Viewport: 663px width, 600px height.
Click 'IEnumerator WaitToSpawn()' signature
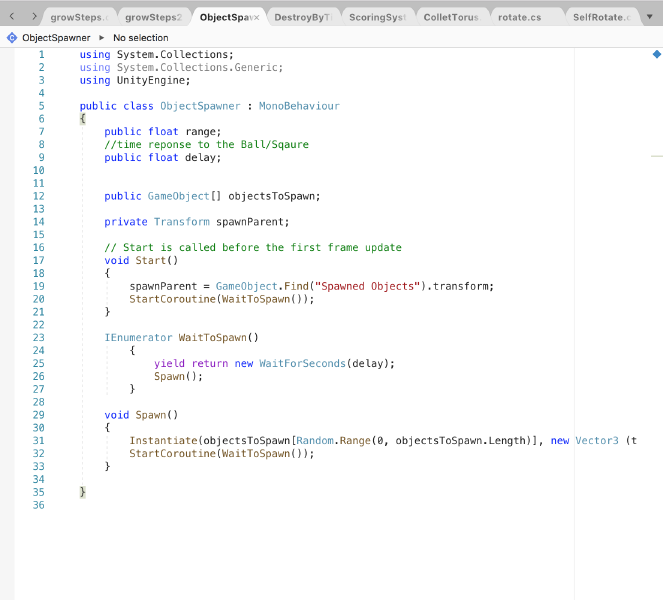point(181,337)
